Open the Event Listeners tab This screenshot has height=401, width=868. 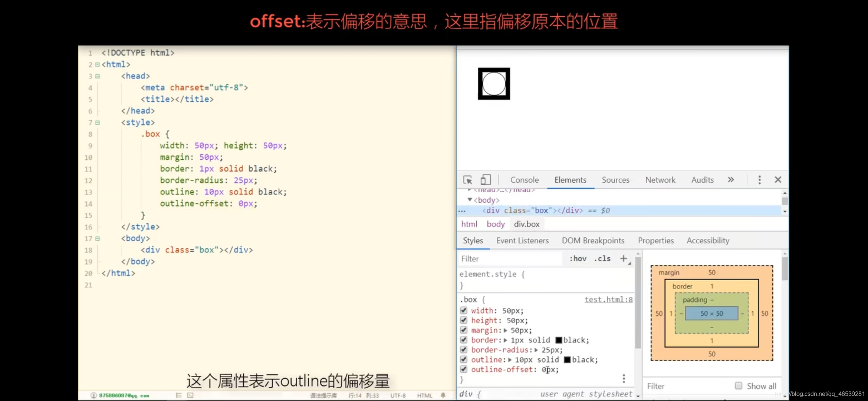tap(522, 241)
